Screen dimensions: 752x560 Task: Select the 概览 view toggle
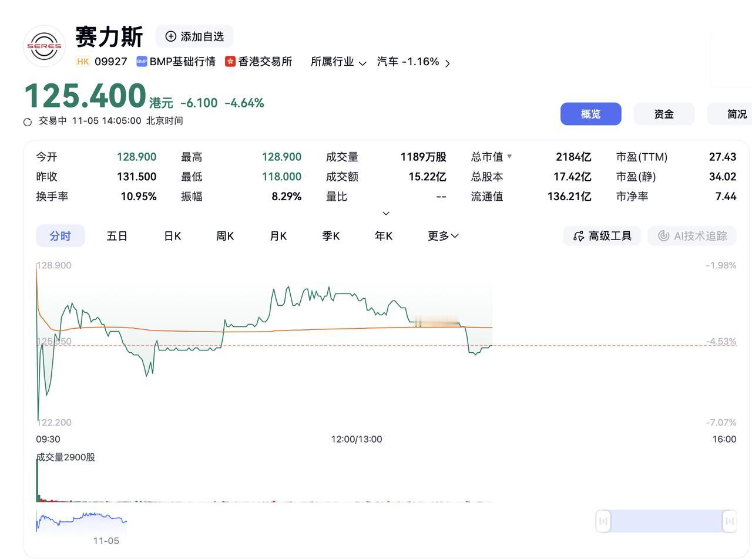591,114
